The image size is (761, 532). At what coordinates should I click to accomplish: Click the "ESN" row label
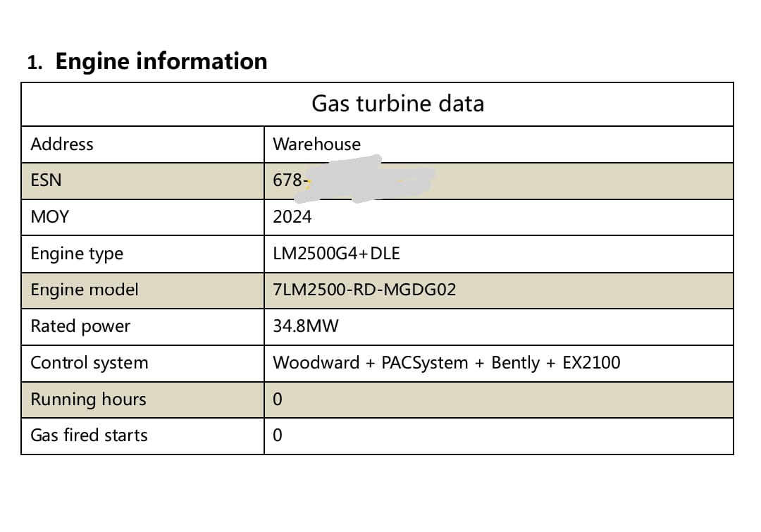(x=46, y=180)
